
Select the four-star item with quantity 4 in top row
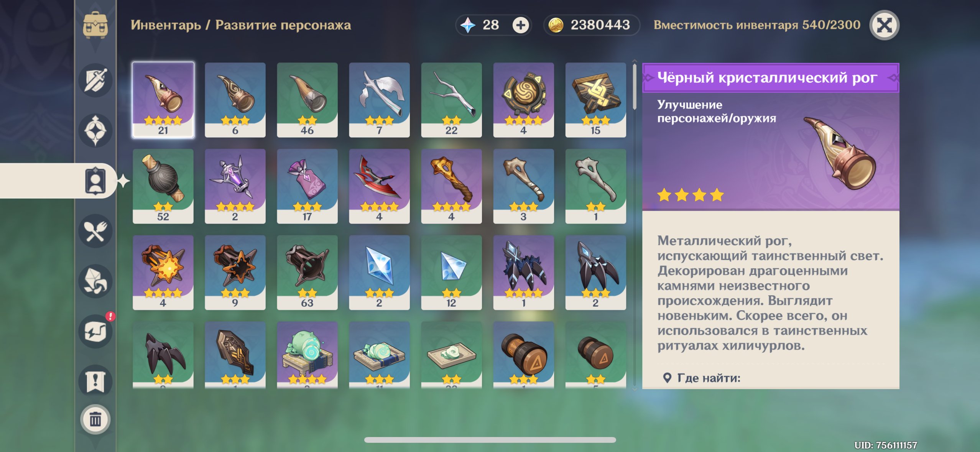[x=523, y=100]
